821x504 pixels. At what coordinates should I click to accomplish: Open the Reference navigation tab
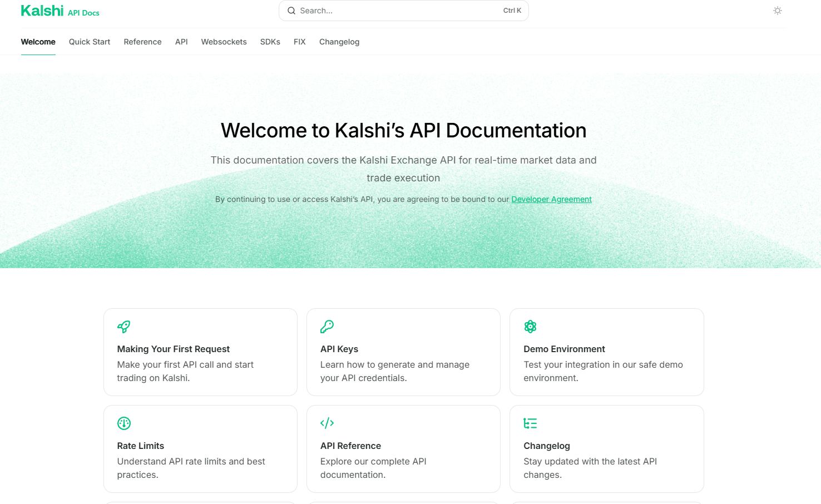coord(142,42)
